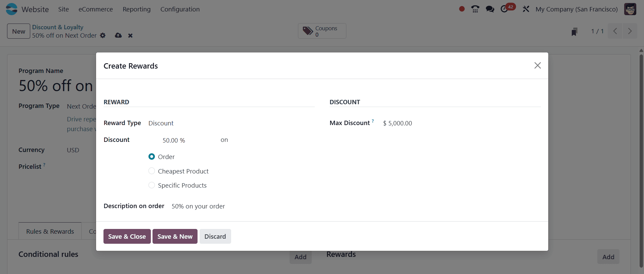Open the Configuration menu

pos(180,9)
